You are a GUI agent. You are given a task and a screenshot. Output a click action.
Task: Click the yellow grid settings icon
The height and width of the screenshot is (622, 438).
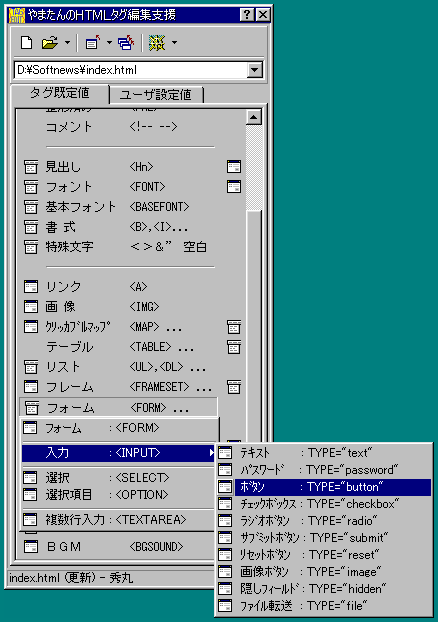157,42
